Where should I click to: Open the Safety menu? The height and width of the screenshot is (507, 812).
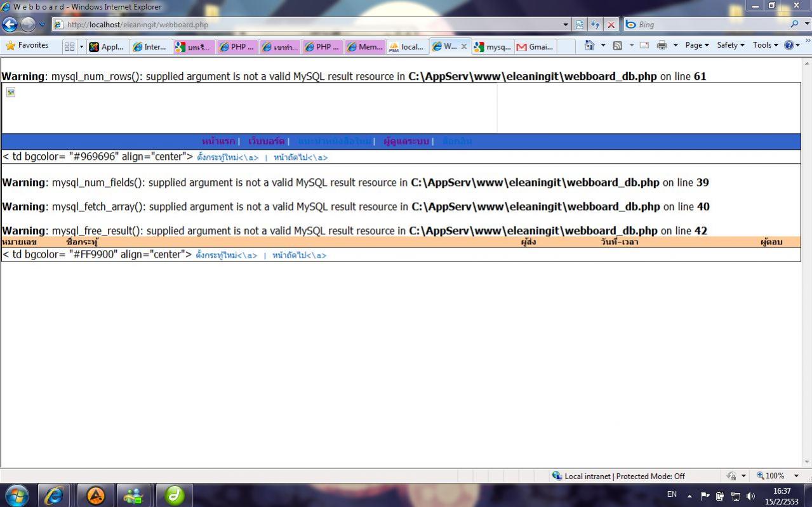[731, 46]
